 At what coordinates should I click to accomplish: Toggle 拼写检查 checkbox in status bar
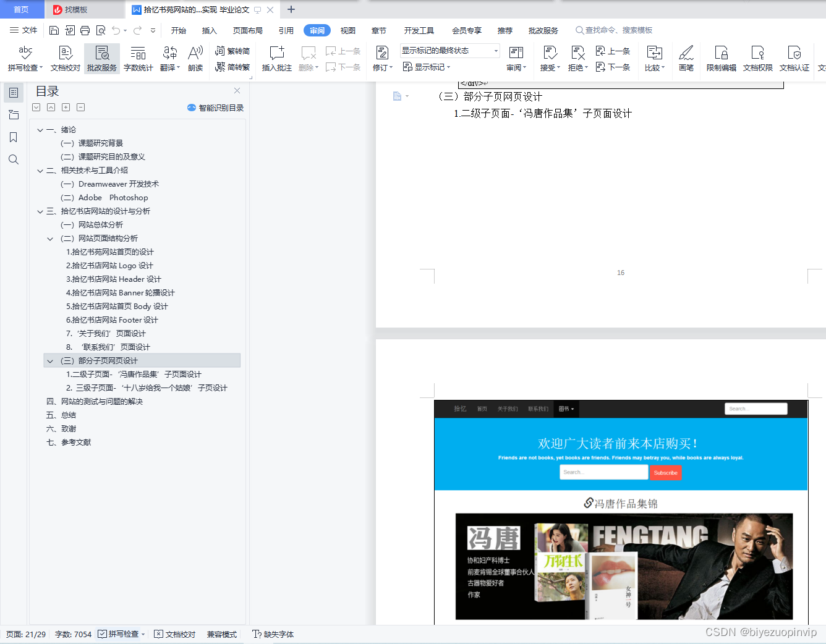(102, 634)
